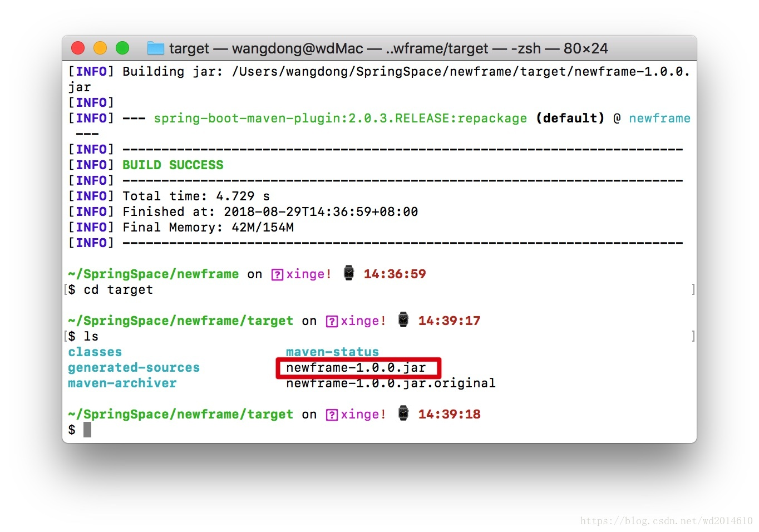Select the watch icon near timestamp 14:39:18
The height and width of the screenshot is (532, 759).
pyautogui.click(x=403, y=413)
